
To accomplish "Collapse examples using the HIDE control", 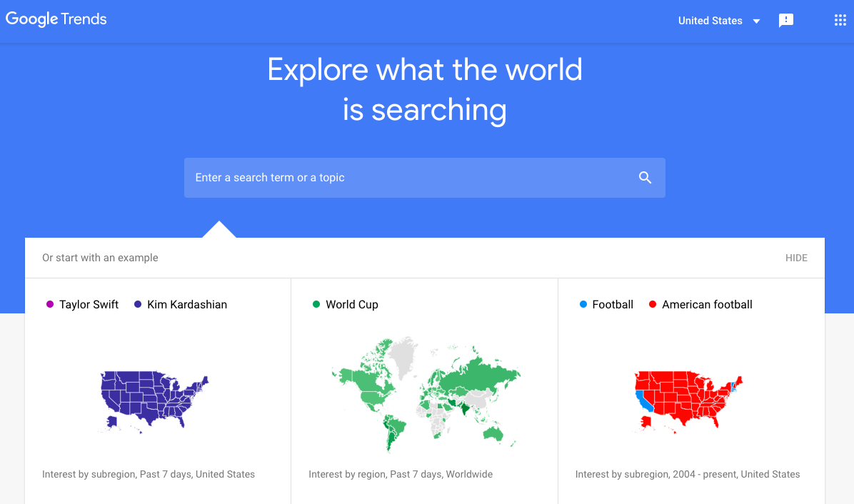I will pyautogui.click(x=796, y=258).
